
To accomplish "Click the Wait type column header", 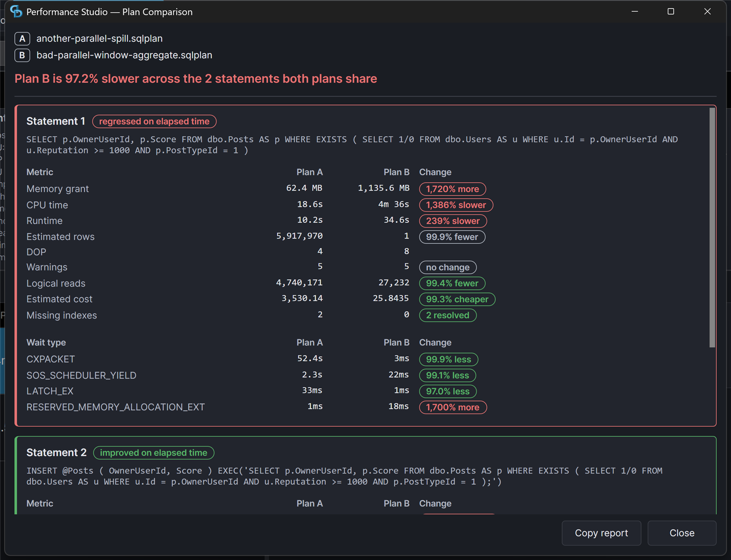I will tap(46, 343).
